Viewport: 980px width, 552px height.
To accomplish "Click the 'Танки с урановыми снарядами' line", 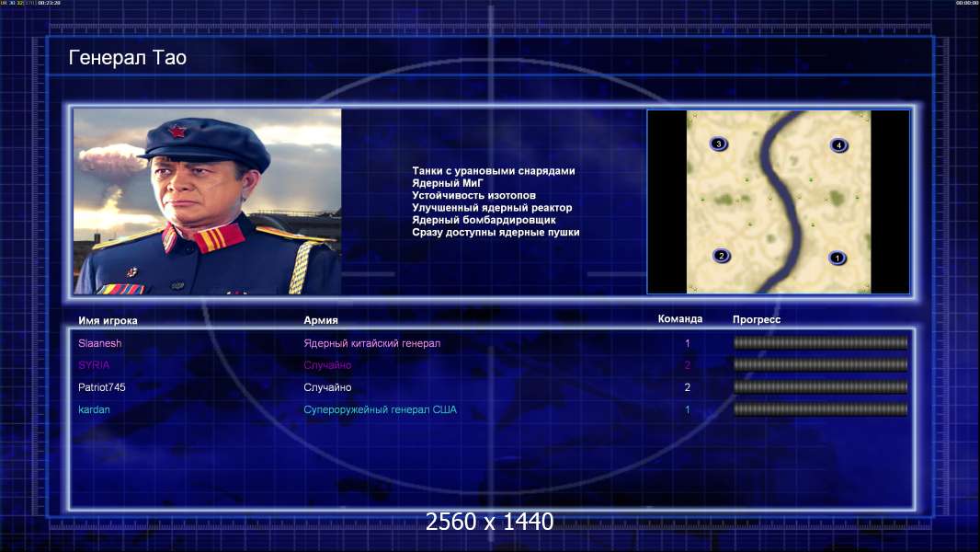I will [x=493, y=171].
